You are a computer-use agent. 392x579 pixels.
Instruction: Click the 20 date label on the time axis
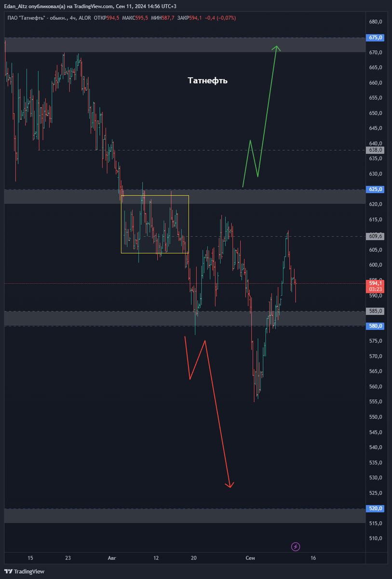pyautogui.click(x=194, y=558)
